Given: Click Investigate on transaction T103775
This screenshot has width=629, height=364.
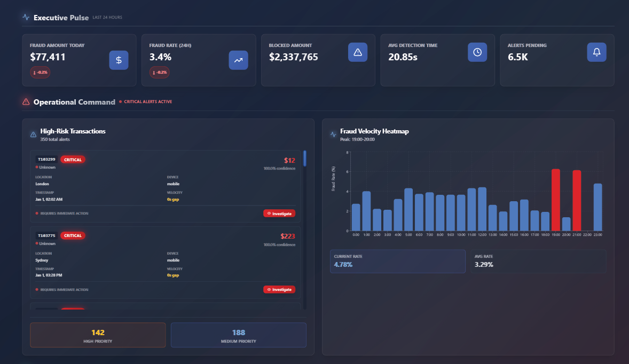Looking at the screenshot, I should [x=279, y=289].
